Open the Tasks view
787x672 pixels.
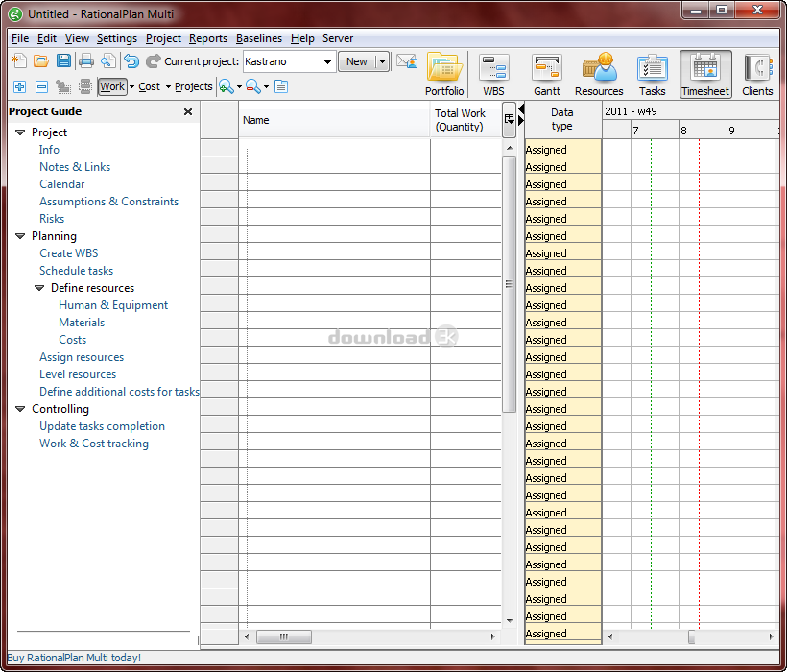[653, 75]
